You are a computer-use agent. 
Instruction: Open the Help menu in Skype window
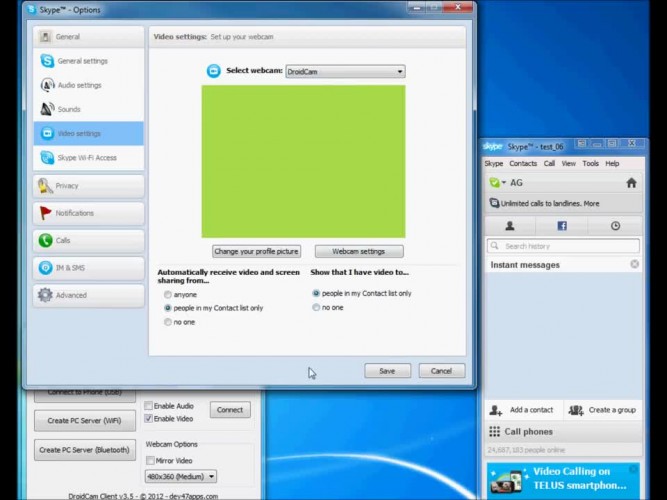[x=612, y=163]
